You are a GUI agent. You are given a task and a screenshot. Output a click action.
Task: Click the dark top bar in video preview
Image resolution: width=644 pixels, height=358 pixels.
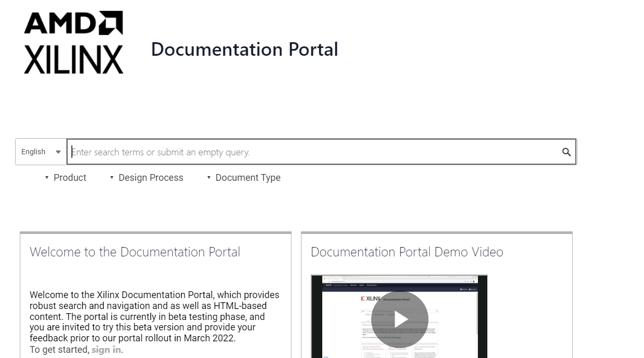point(399,285)
